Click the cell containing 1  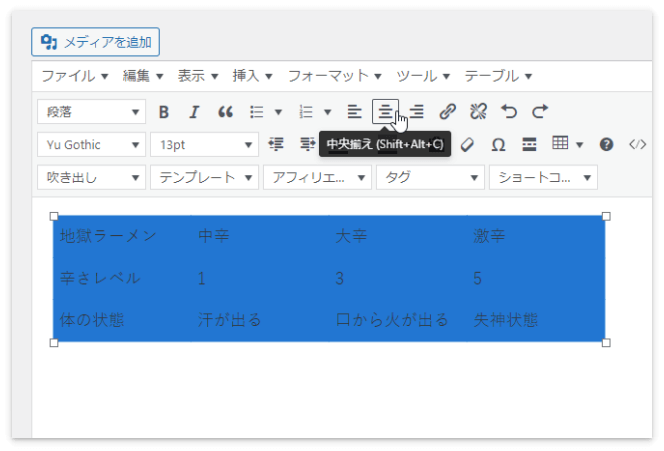[260, 278]
